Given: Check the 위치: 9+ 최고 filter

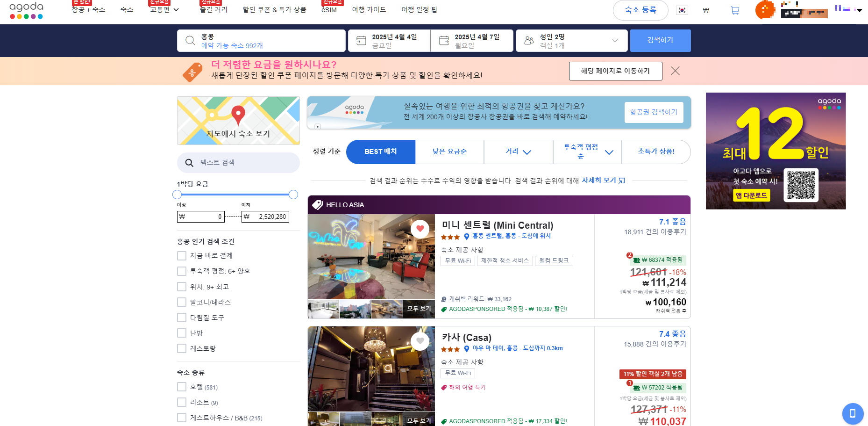Looking at the screenshot, I should pos(182,287).
